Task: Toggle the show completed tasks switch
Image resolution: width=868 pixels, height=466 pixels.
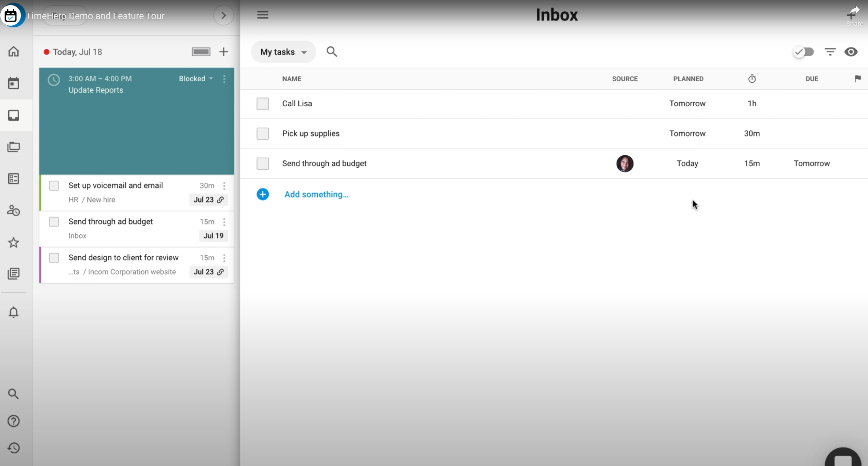Action: tap(804, 52)
